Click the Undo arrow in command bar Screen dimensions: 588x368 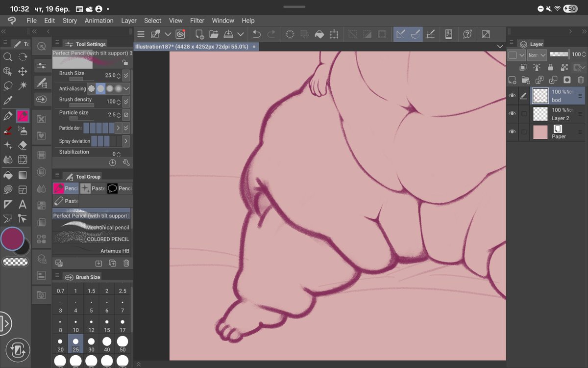click(257, 34)
